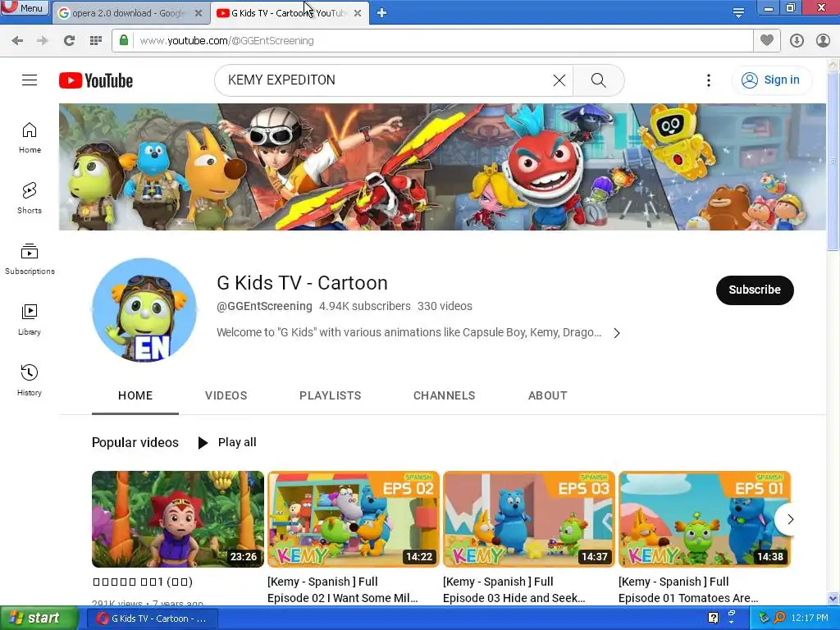The height and width of the screenshot is (630, 840).
Task: Select the CHANNELS channel tab
Action: coord(444,395)
